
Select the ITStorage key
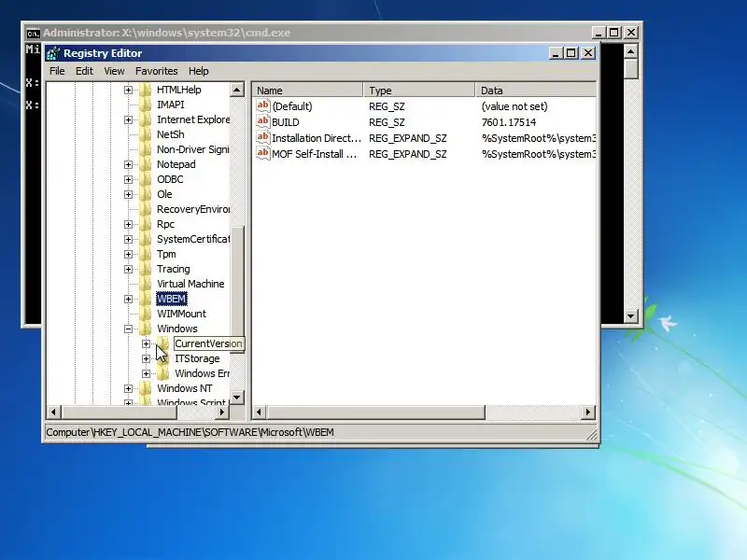197,358
